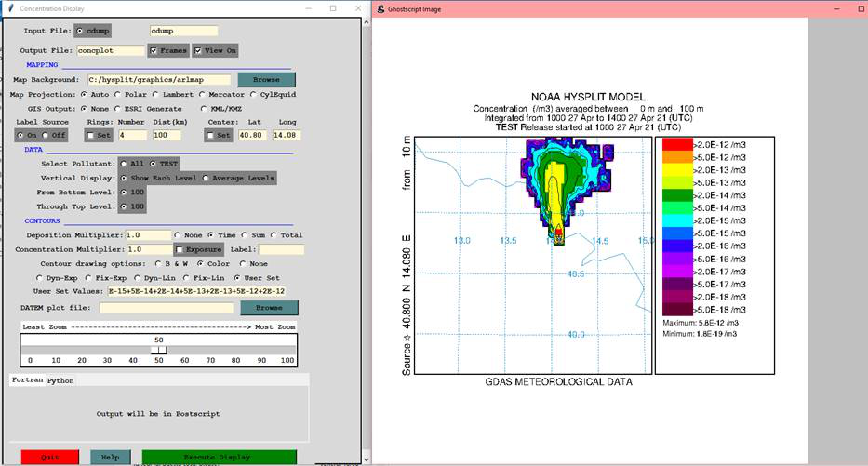Select From Bottom Level 100
The image size is (868, 466).
click(x=124, y=193)
